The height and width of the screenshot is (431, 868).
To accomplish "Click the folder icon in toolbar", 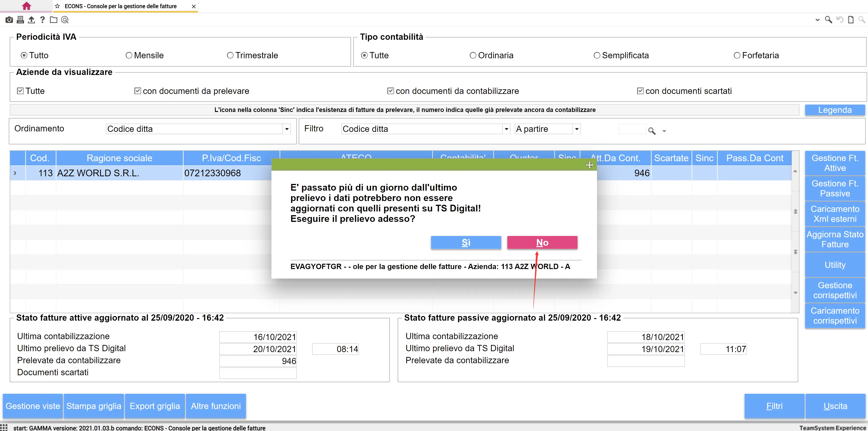I will coord(54,20).
